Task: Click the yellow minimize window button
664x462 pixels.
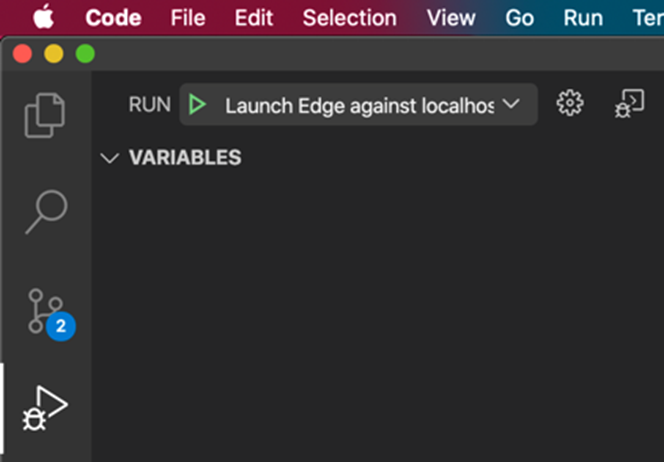Action: click(x=53, y=54)
